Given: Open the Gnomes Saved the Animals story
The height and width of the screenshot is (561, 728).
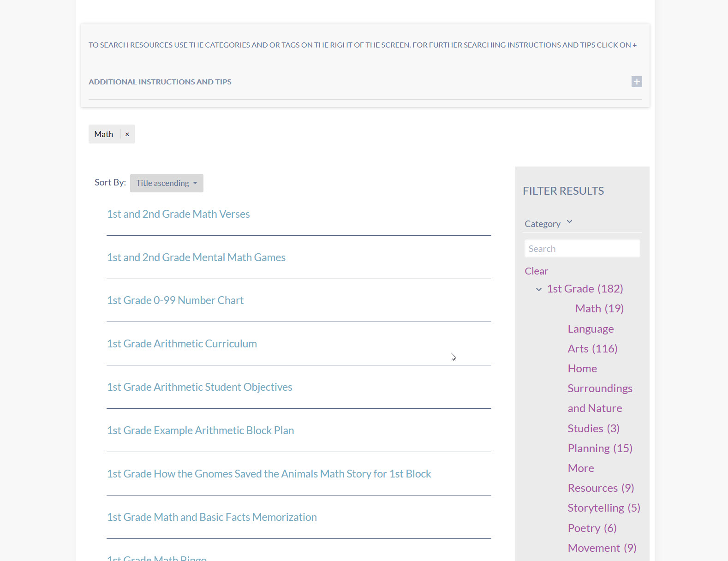Looking at the screenshot, I should coord(269,474).
